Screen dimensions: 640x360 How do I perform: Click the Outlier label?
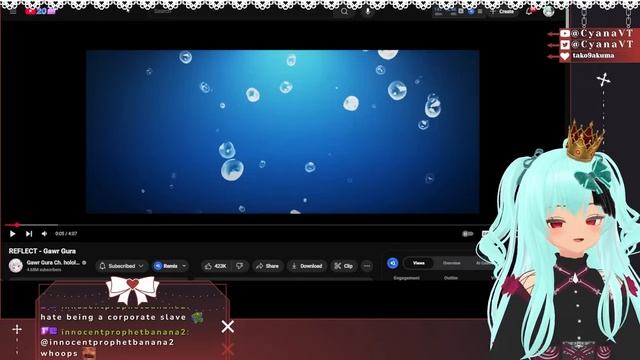point(451,278)
